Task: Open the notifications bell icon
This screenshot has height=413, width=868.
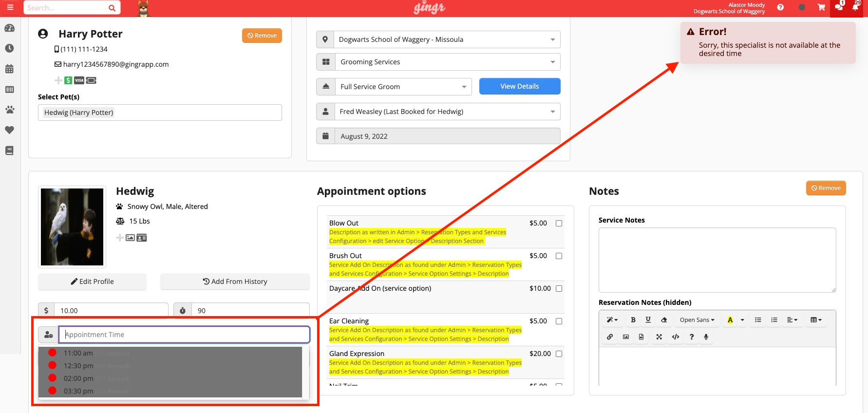Action: click(855, 7)
